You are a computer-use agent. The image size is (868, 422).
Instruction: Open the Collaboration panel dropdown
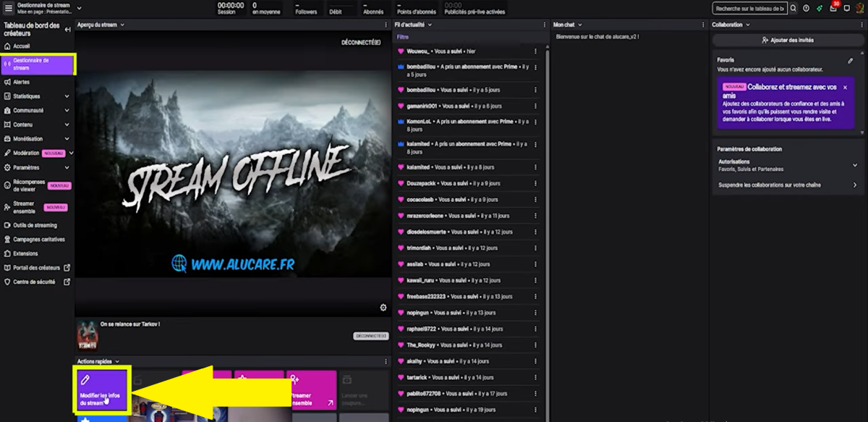749,25
